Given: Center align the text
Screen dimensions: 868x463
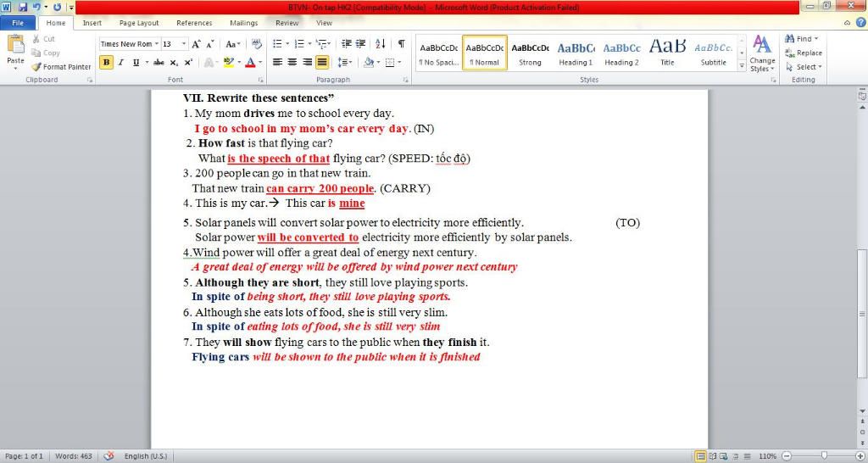Looking at the screenshot, I should (292, 63).
